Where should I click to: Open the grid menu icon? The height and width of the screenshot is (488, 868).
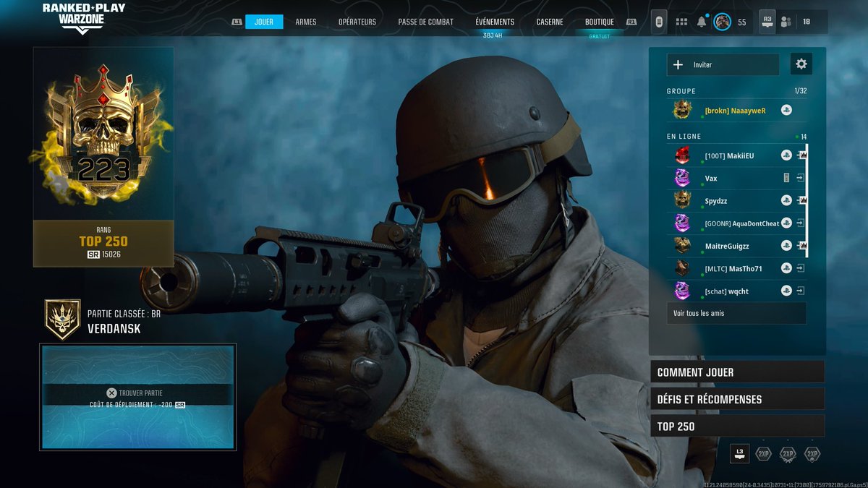(x=681, y=22)
